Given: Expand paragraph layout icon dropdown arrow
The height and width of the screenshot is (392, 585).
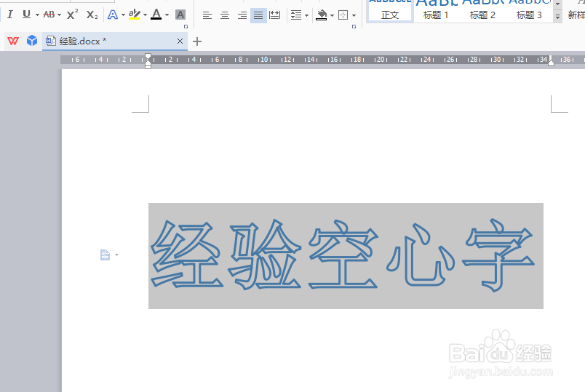Looking at the screenshot, I should [116, 255].
